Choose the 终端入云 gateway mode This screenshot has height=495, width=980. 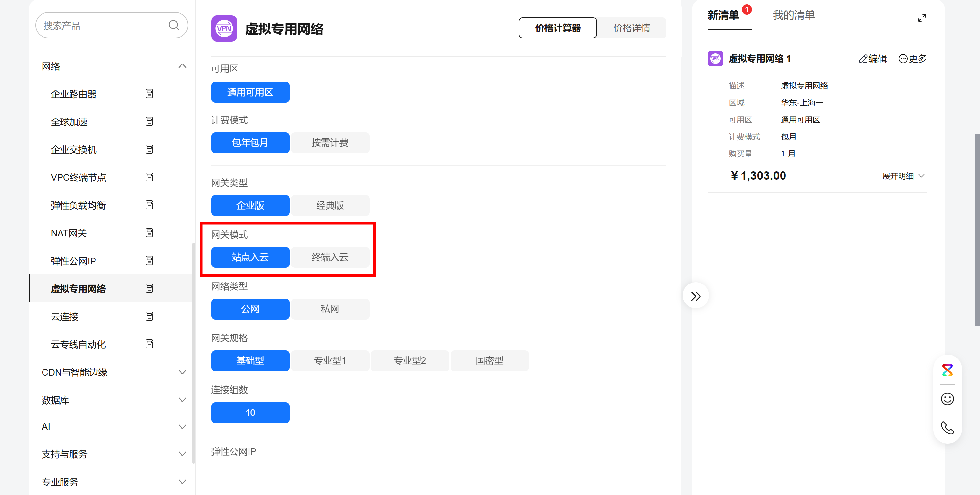click(x=330, y=257)
